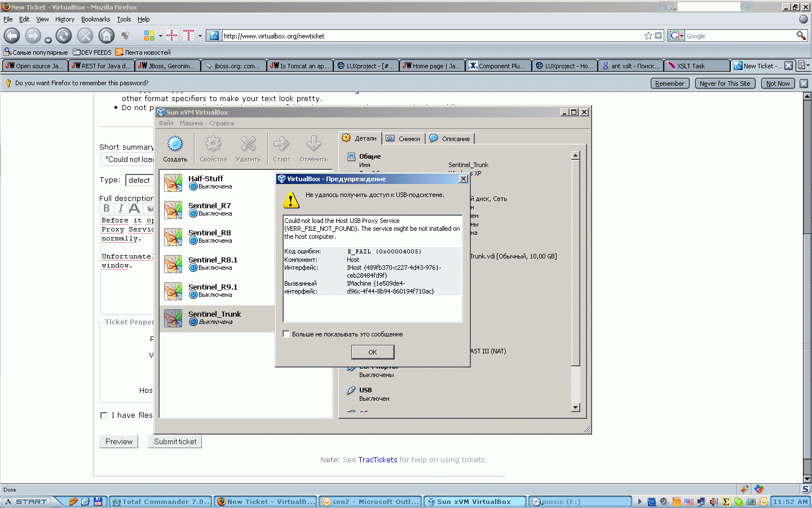Click the Short summary text field
This screenshot has width=812, height=508.
[127, 159]
